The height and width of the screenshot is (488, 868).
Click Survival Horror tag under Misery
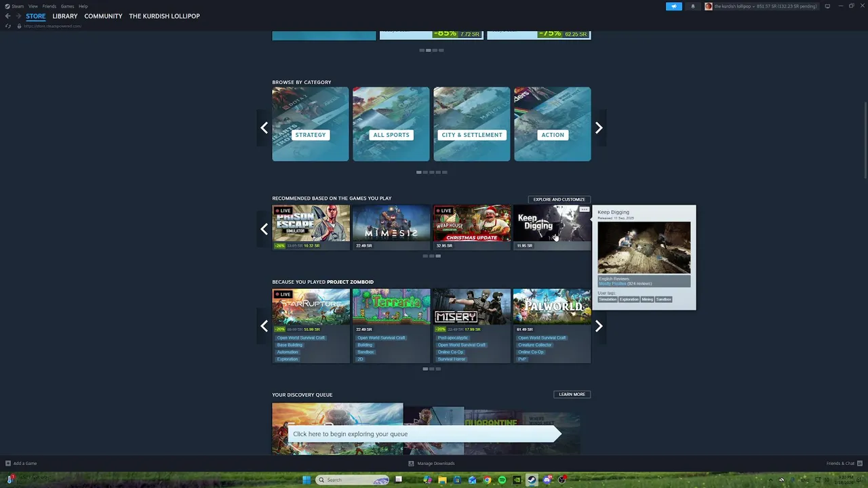[452, 359]
